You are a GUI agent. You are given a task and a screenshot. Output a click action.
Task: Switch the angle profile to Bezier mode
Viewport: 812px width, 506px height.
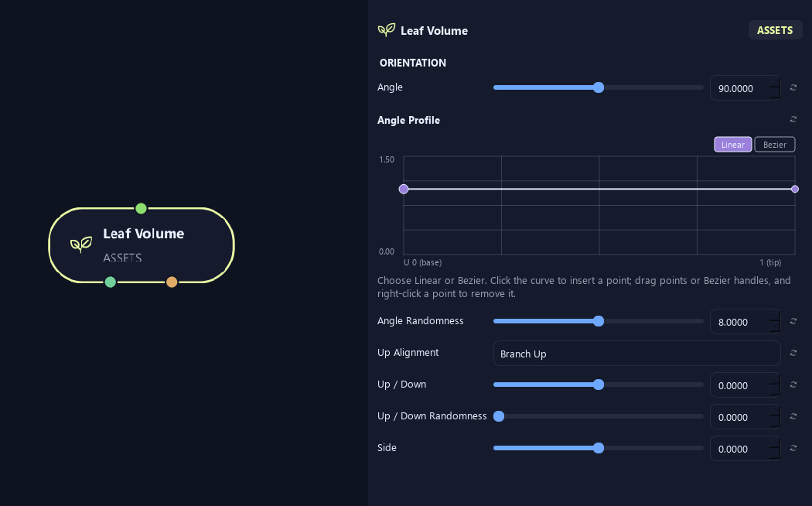tap(775, 145)
